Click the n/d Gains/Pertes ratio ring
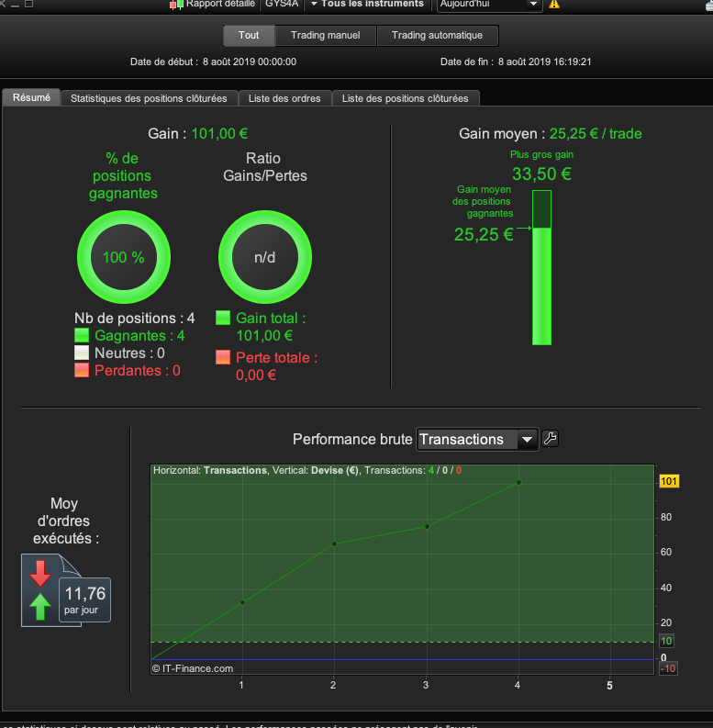This screenshot has width=713, height=728. pyautogui.click(x=265, y=257)
